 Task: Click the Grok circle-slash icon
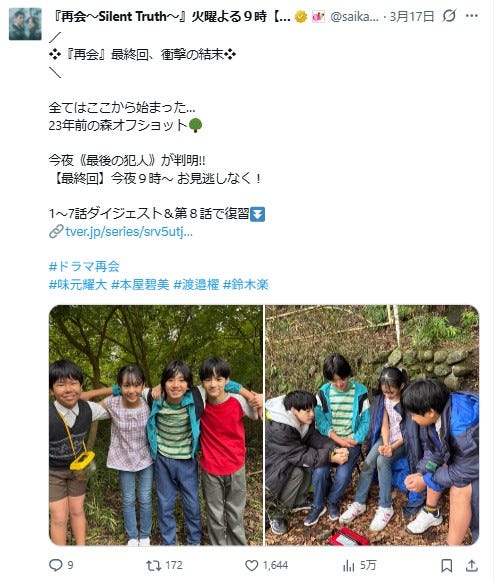449,16
